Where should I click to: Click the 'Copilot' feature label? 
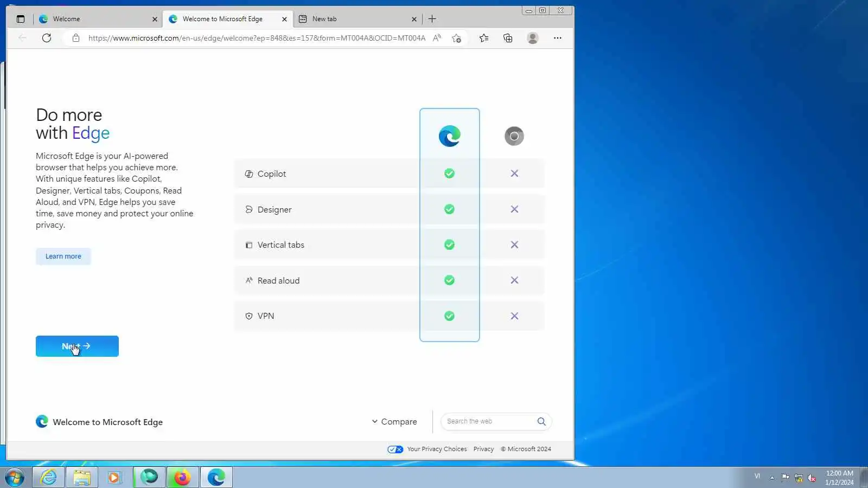(x=272, y=174)
